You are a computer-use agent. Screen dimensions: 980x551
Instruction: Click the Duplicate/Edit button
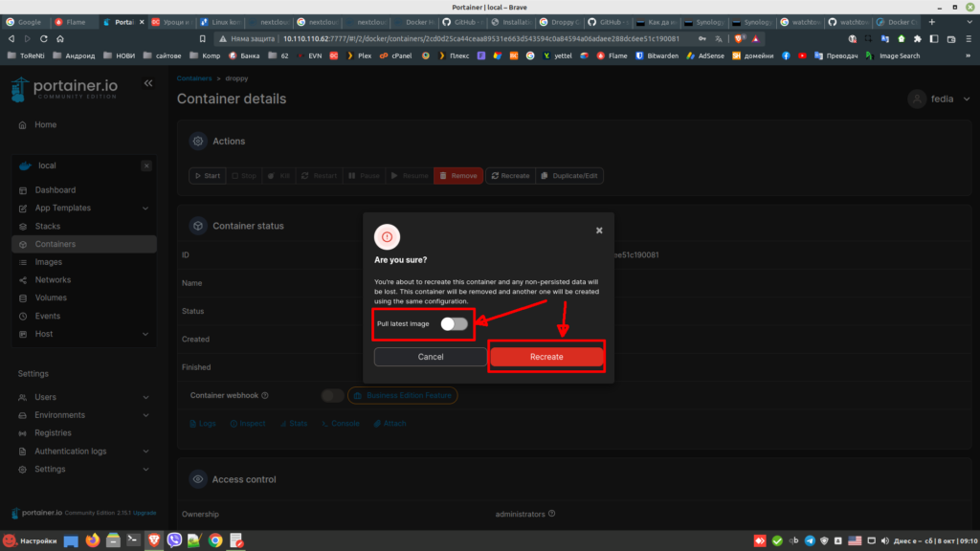569,176
